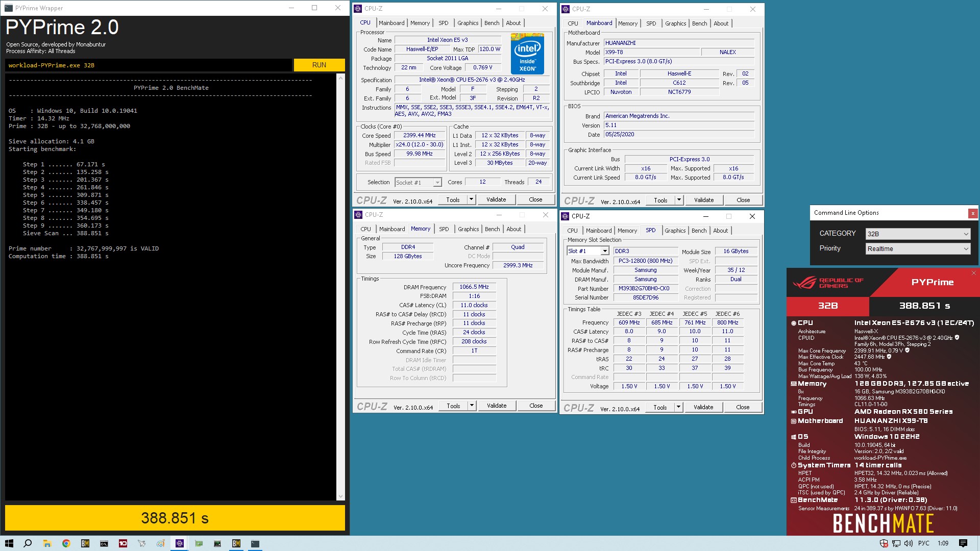The height and width of the screenshot is (551, 980).
Task: Click the PYPrime Wrapper title bar icon
Action: (9, 8)
